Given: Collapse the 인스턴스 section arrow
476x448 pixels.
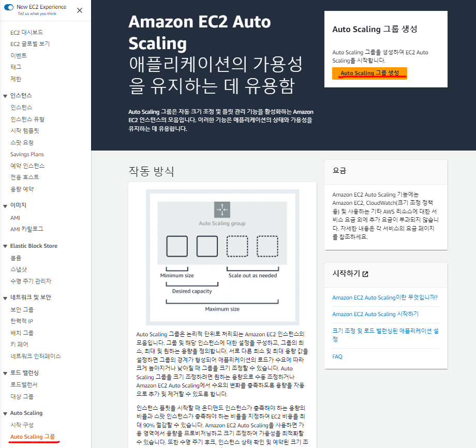Looking at the screenshot, I should coord(5,96).
